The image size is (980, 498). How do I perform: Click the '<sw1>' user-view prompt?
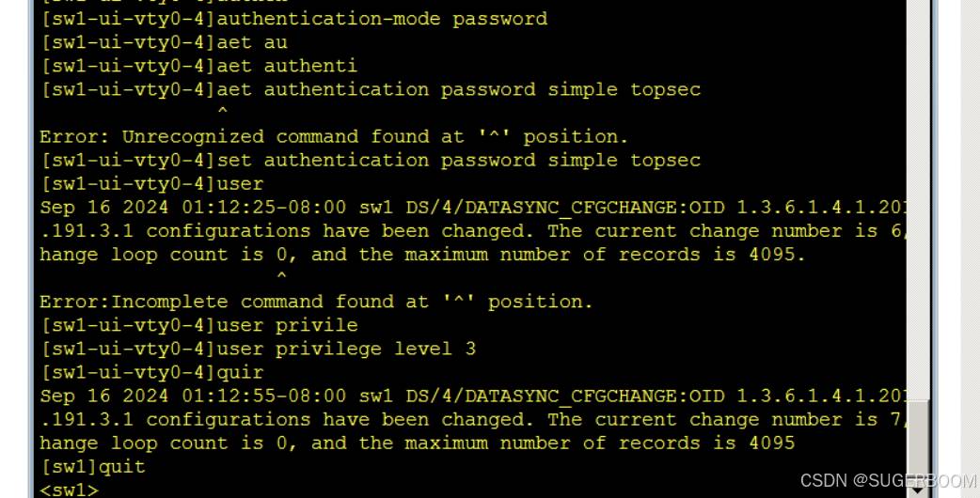[70, 490]
